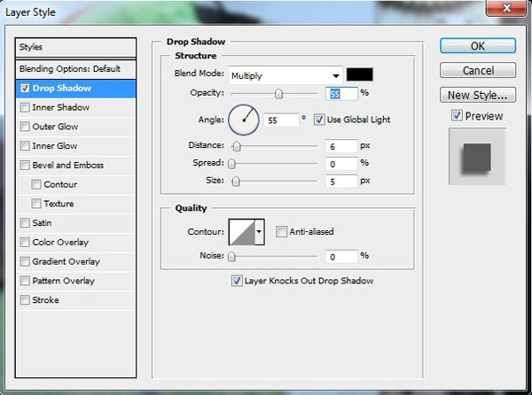Screen dimensions: 532x395
Task: Open the Inner Shadow settings row
Action: pyautogui.click(x=75, y=108)
